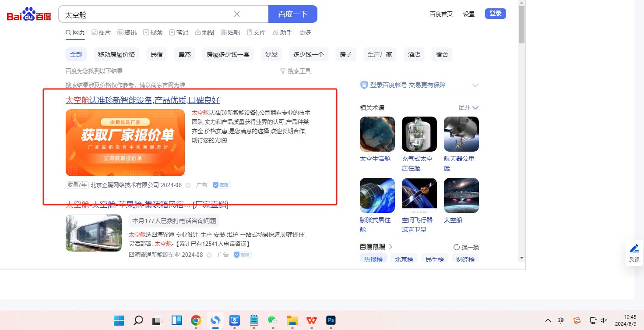Open the Ai 助手 tab
Image resolution: width=644 pixels, height=330 pixels.
282,32
